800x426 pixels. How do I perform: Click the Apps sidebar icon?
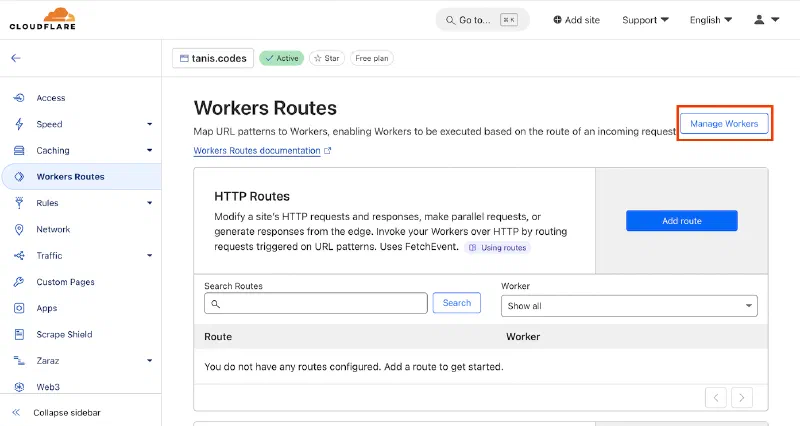click(x=19, y=308)
